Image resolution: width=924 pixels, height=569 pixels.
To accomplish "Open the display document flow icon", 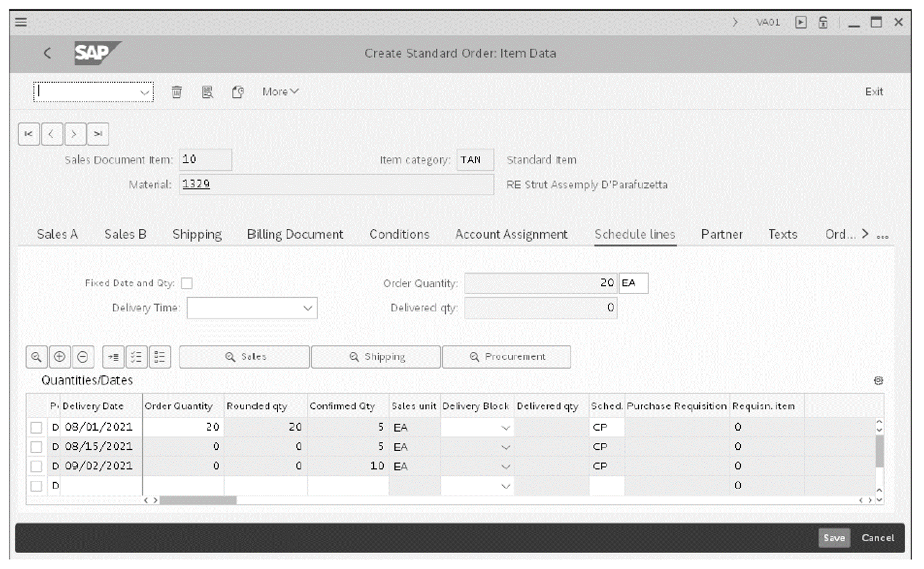I will (238, 91).
